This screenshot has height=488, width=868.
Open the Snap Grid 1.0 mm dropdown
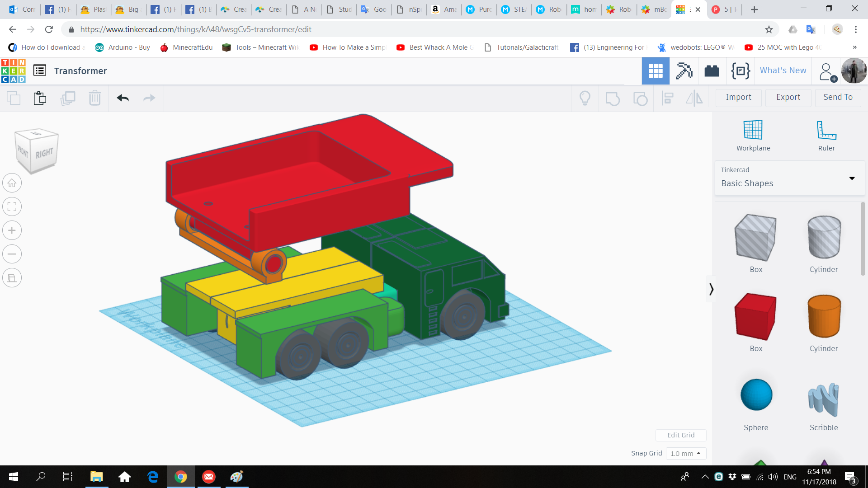tap(685, 453)
